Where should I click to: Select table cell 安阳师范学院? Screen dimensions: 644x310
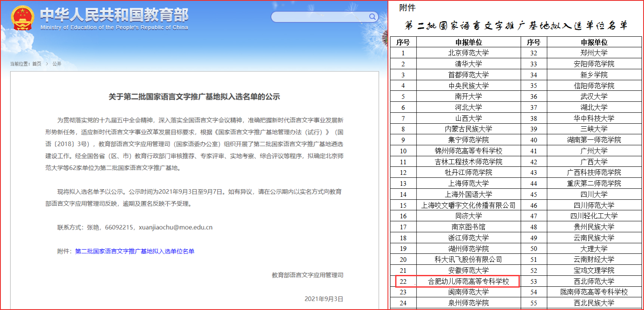pos(594,64)
